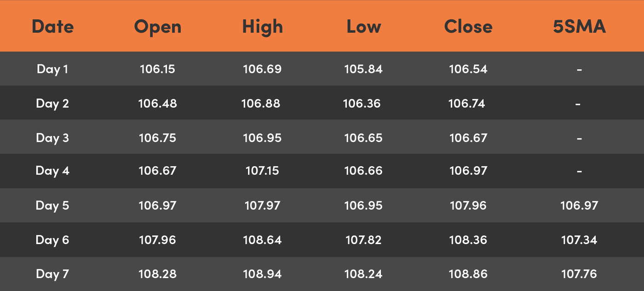Select the High column header
Viewport: 644px width, 291px height.
coord(262,27)
